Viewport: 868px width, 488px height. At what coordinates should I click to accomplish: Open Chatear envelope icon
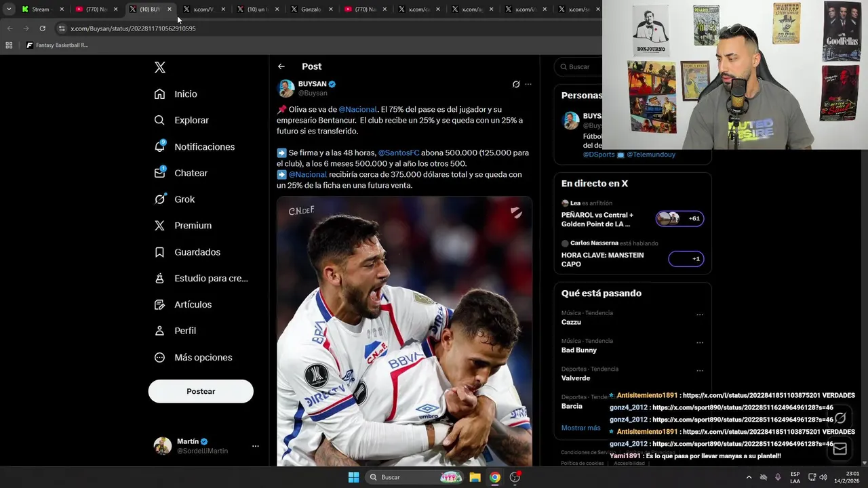click(x=159, y=173)
